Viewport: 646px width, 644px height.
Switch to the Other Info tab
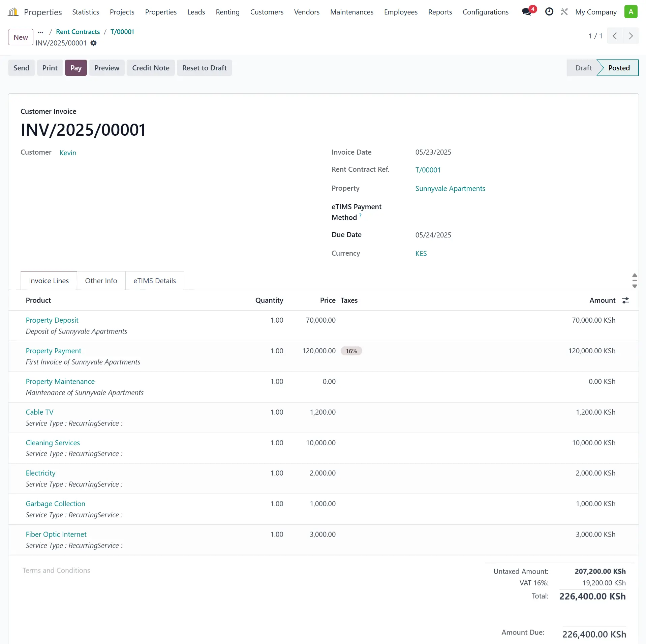(101, 281)
